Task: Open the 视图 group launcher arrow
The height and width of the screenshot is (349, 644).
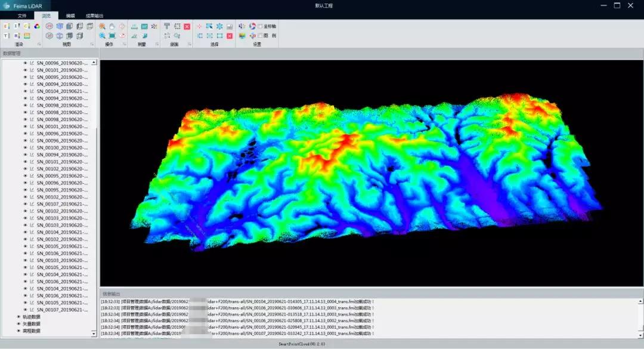Action: click(92, 45)
